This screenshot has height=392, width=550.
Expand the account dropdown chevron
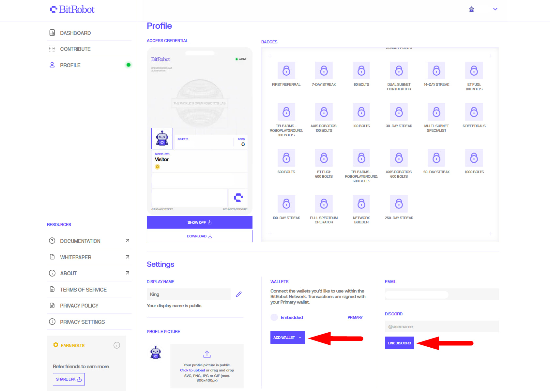click(495, 9)
